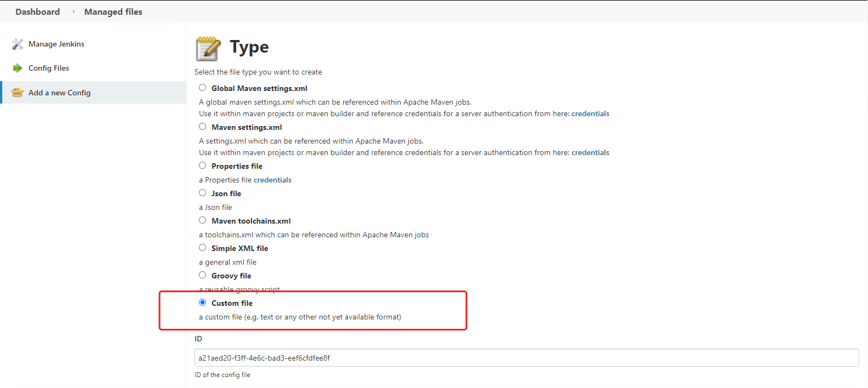Select the Global Maven settings.xml radio button
This screenshot has width=868, height=388.
pos(203,88)
